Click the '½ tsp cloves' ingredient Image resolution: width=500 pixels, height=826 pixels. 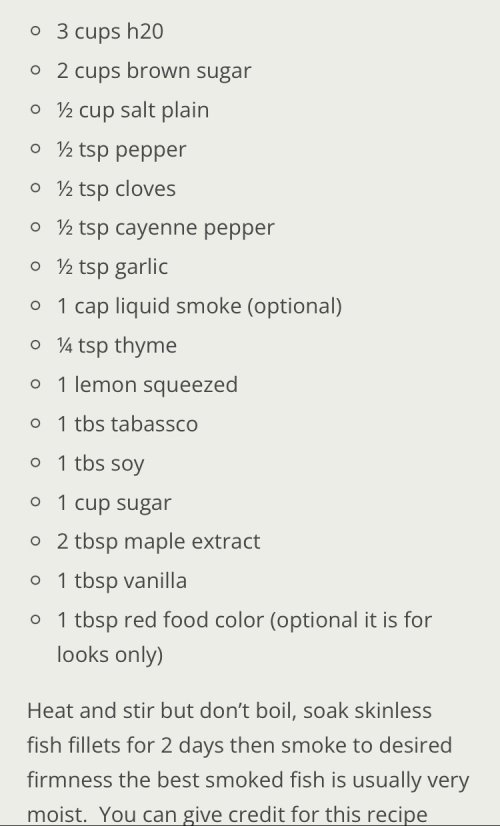[116, 189]
